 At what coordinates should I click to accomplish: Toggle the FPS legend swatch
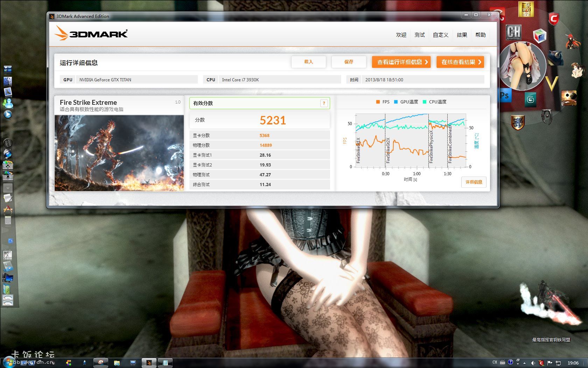[x=378, y=102]
